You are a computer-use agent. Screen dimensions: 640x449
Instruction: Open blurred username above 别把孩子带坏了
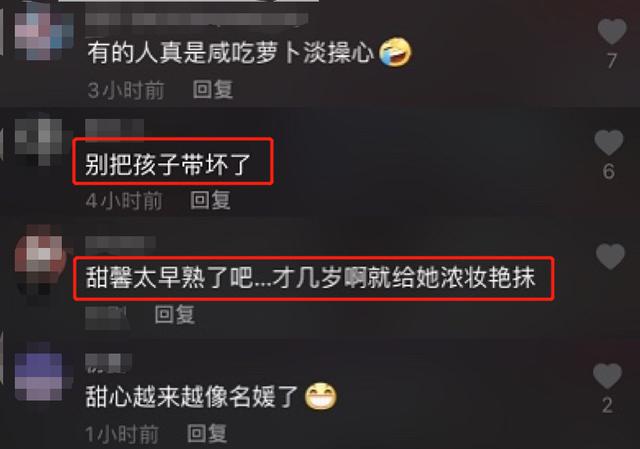[x=115, y=127]
